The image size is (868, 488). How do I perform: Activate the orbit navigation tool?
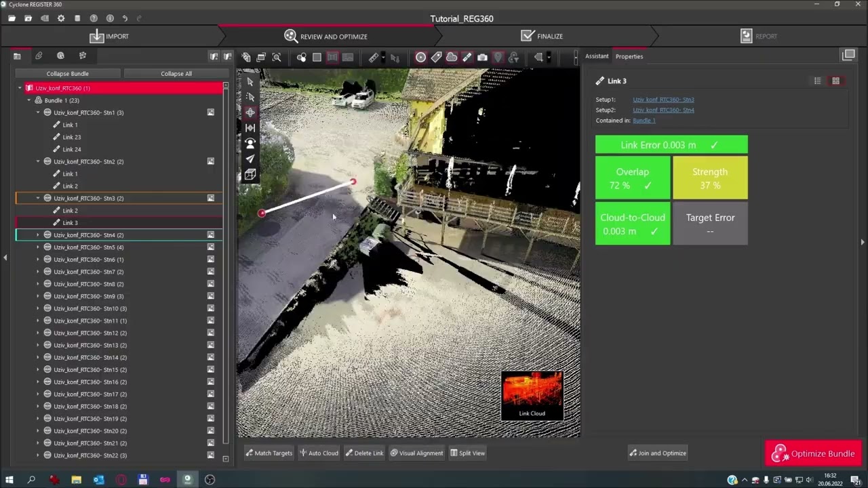250,113
